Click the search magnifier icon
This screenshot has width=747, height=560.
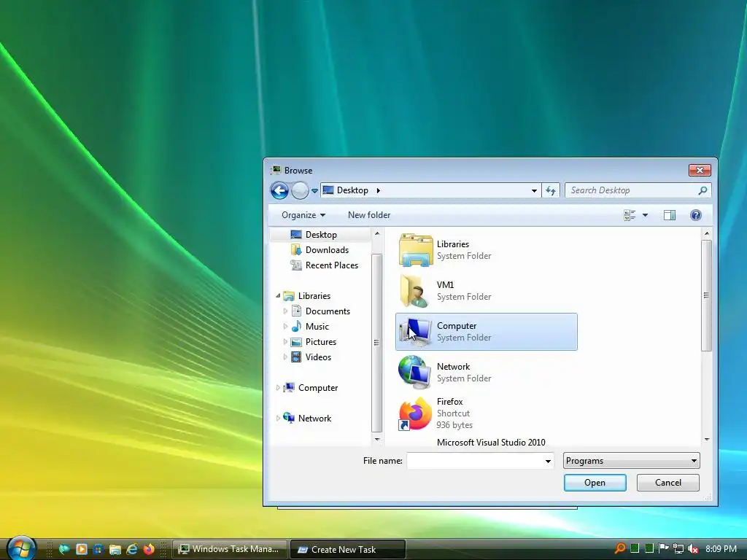[x=703, y=190]
